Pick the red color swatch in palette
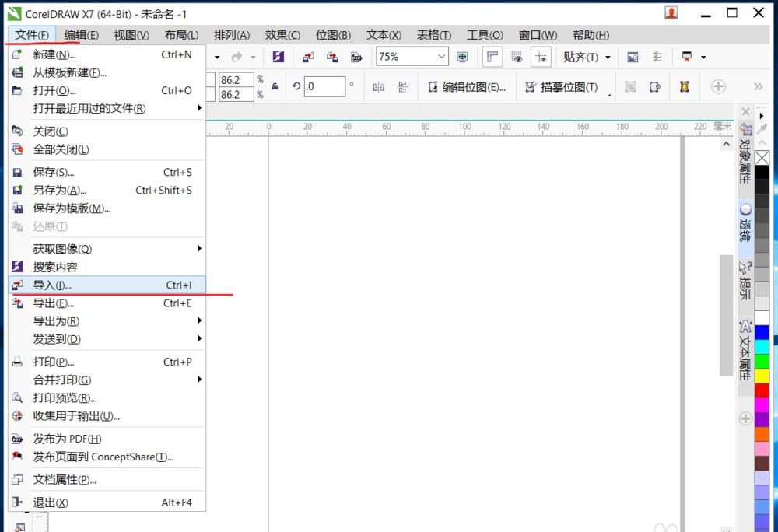This screenshot has width=778, height=532. (762, 390)
